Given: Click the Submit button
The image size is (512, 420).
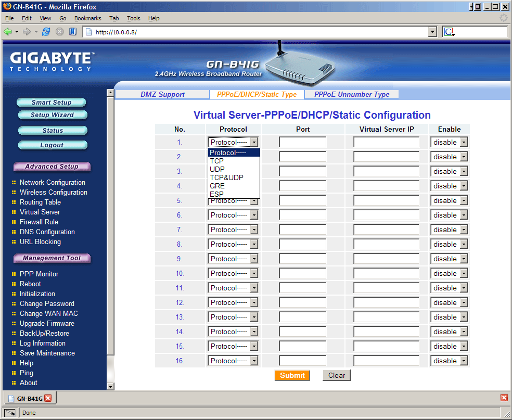Looking at the screenshot, I should pyautogui.click(x=292, y=375).
